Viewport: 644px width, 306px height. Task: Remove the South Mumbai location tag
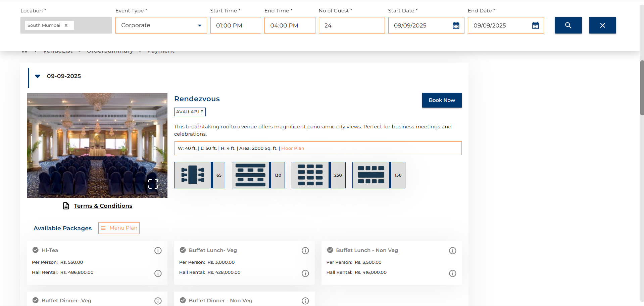coord(66,25)
